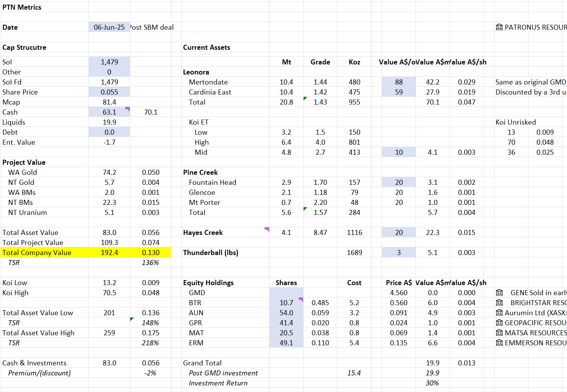The width and height of the screenshot is (567, 392).
Task: Select the Koi Unrisked heading cell
Action: (516, 122)
